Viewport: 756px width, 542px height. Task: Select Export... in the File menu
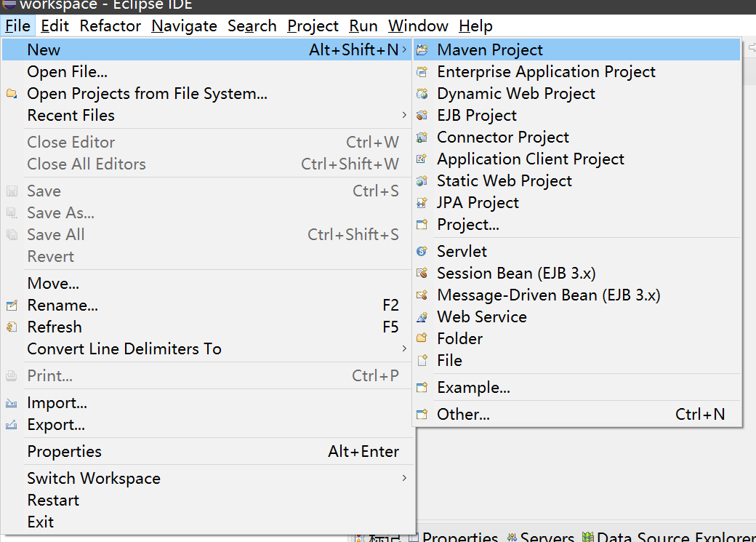click(x=56, y=425)
